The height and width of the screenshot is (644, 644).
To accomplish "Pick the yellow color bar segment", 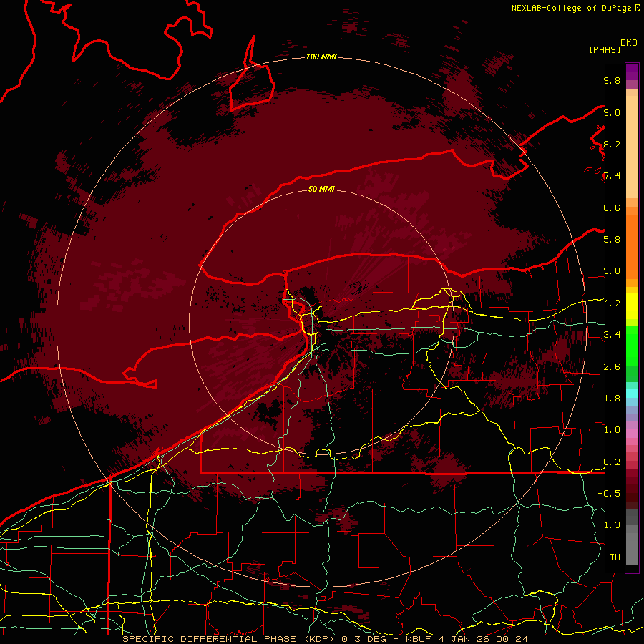I will coord(632,306).
